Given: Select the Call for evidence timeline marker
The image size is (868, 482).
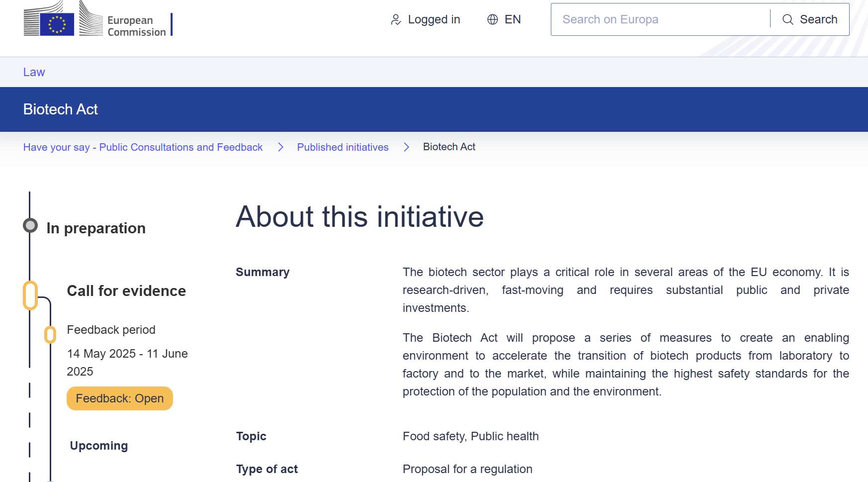Looking at the screenshot, I should [30, 295].
